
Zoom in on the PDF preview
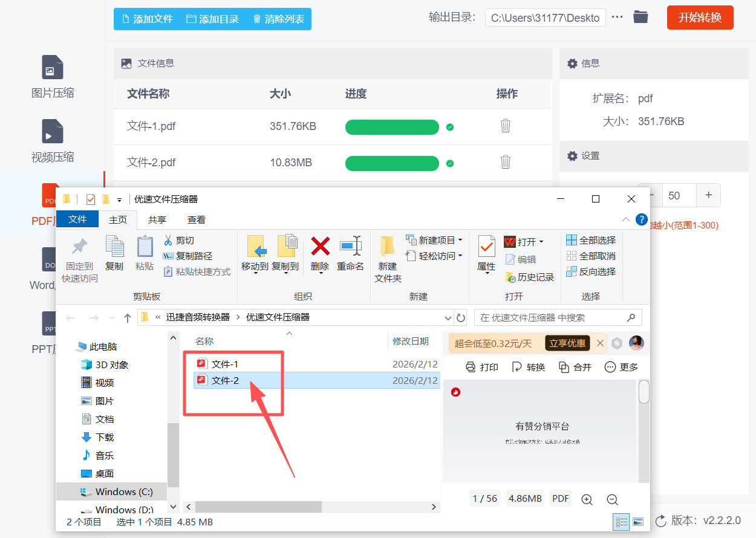coord(586,498)
